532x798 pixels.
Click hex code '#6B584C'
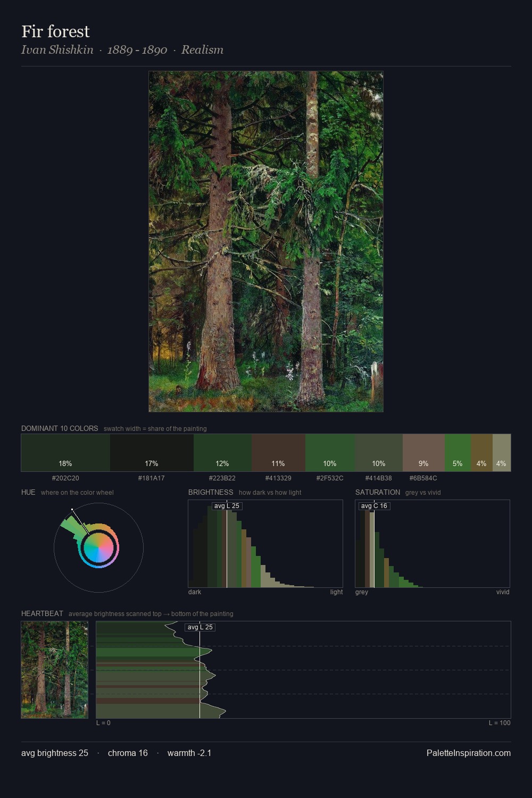point(423,478)
